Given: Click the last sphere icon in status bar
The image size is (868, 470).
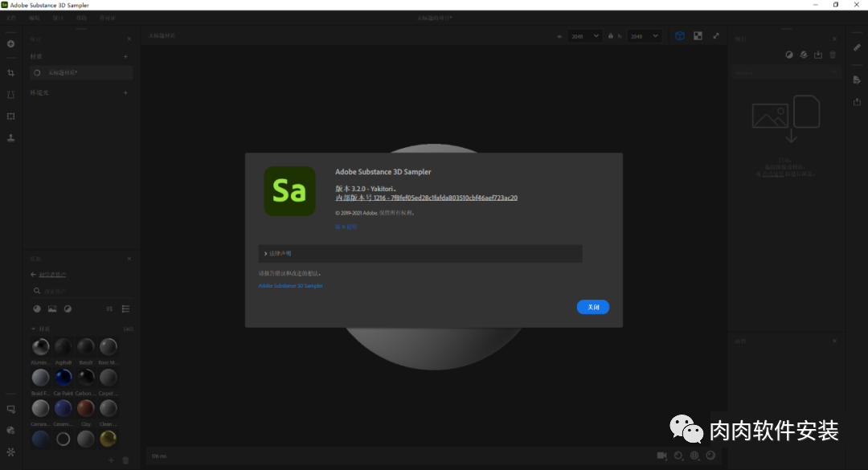Looking at the screenshot, I should coord(710,456).
